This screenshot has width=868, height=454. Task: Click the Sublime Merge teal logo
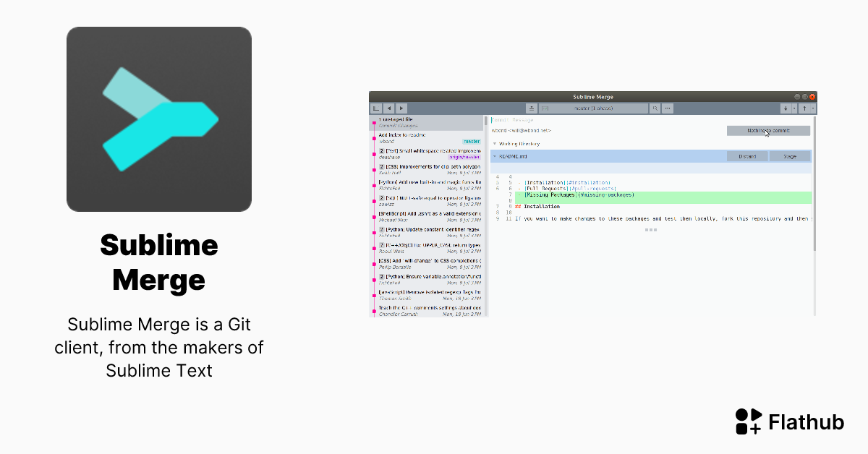pos(159,119)
